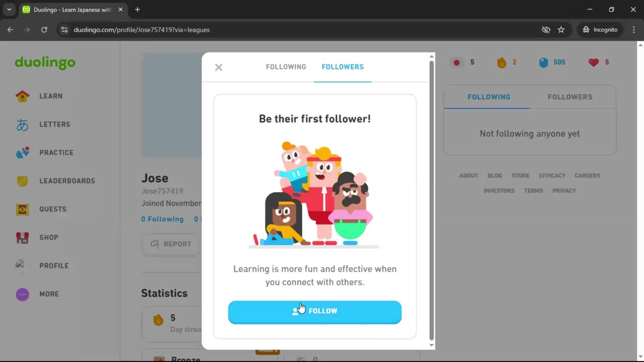Select the Letters section in sidebar
The image size is (644, 362).
click(x=55, y=124)
